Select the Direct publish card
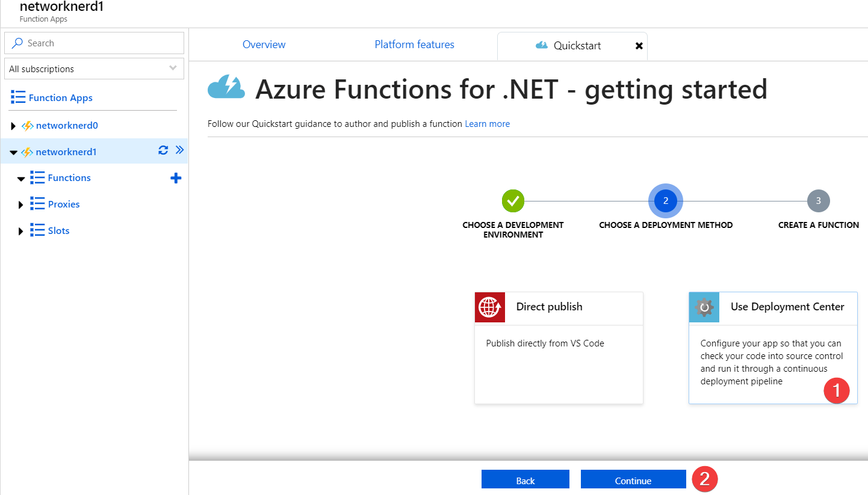The image size is (868, 495). pyautogui.click(x=559, y=348)
